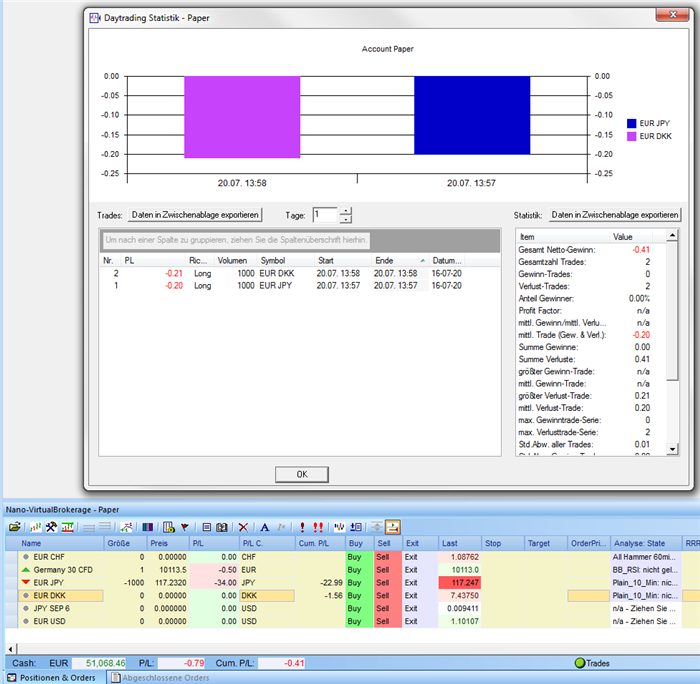Screen dimensions: 700x684
Task: Click the double red exclamation marks icon
Action: click(319, 526)
